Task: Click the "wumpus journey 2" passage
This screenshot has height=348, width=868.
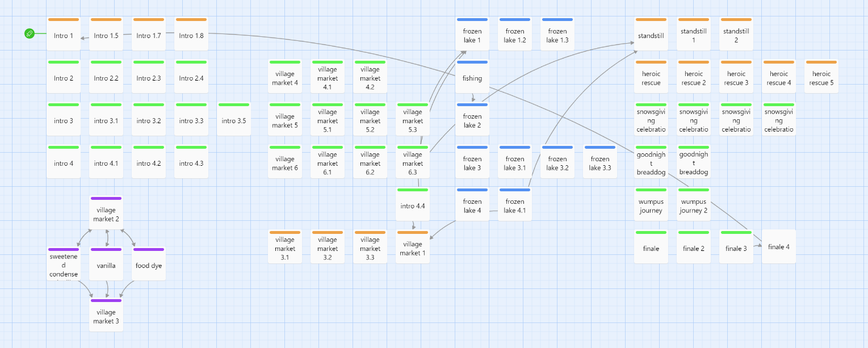Action: click(x=694, y=204)
